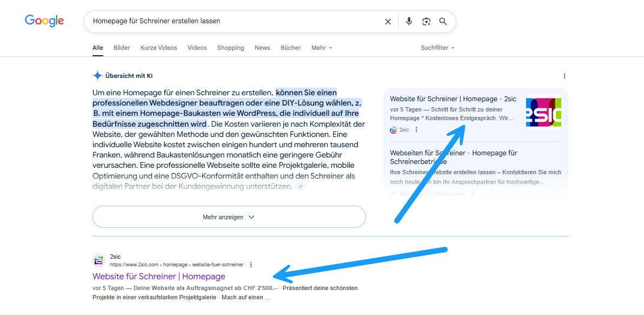Image resolution: width=644 pixels, height=315 pixels.
Task: Click the small link chip after the AI summary
Action: 301,186
